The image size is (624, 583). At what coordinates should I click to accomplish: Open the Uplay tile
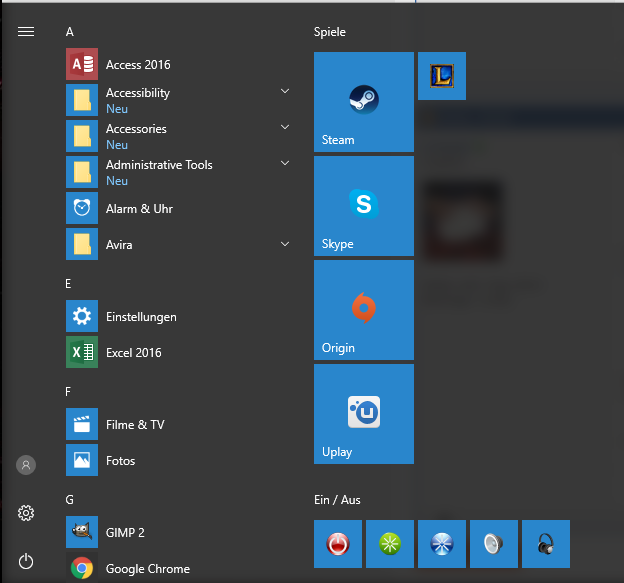click(364, 414)
